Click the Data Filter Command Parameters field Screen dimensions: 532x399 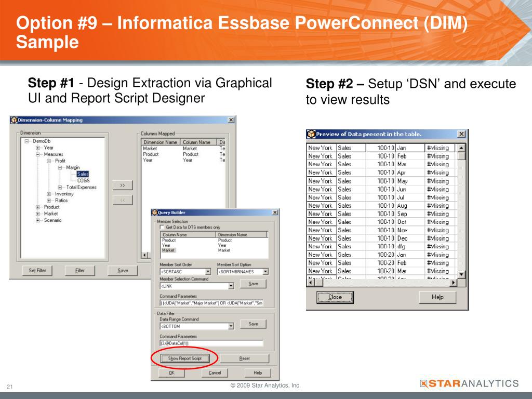click(212, 343)
